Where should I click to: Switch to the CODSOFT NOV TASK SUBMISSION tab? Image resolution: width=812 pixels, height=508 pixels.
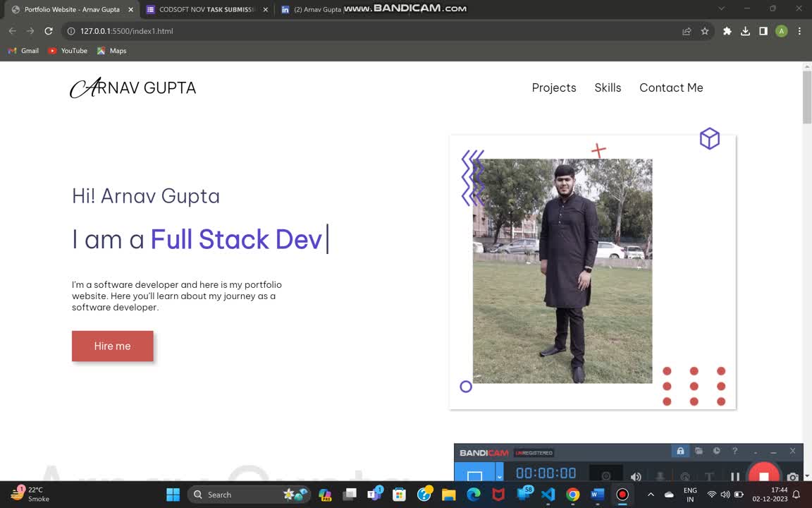tap(206, 9)
